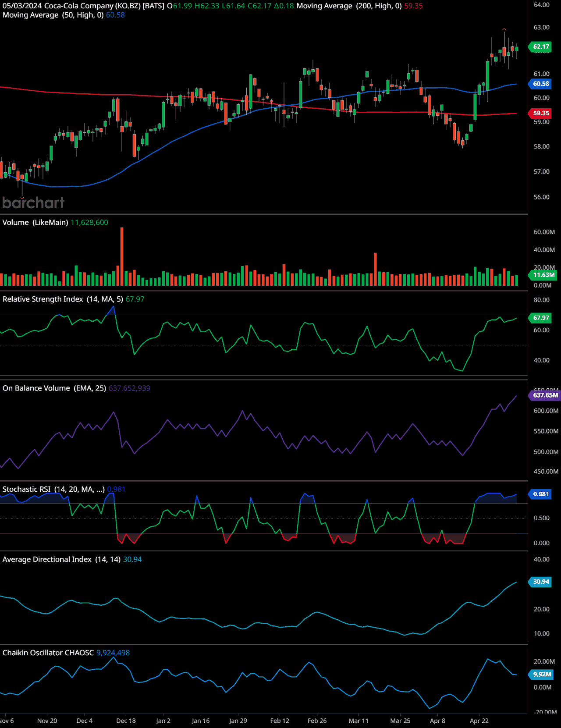
Task: Click the 11.63M volume value tag
Action: tap(543, 275)
